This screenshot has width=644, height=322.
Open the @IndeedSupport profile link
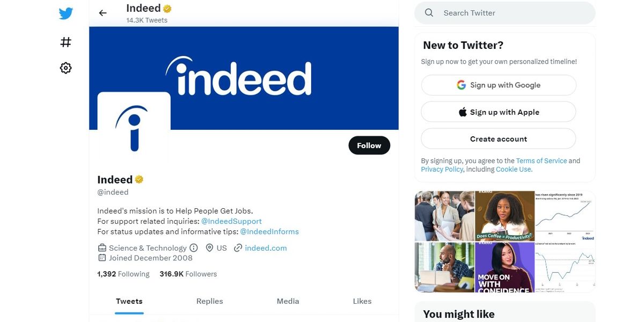click(x=231, y=221)
